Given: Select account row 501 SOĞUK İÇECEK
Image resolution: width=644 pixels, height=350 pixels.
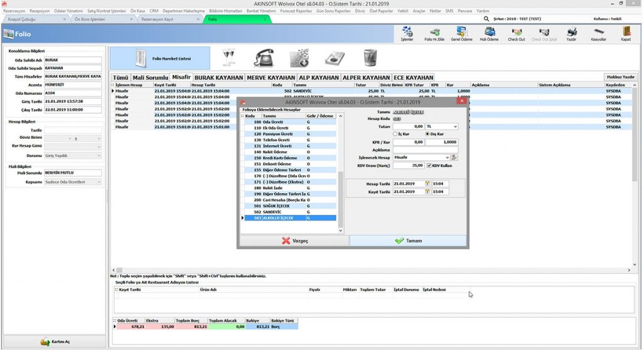Looking at the screenshot, I should (x=291, y=206).
